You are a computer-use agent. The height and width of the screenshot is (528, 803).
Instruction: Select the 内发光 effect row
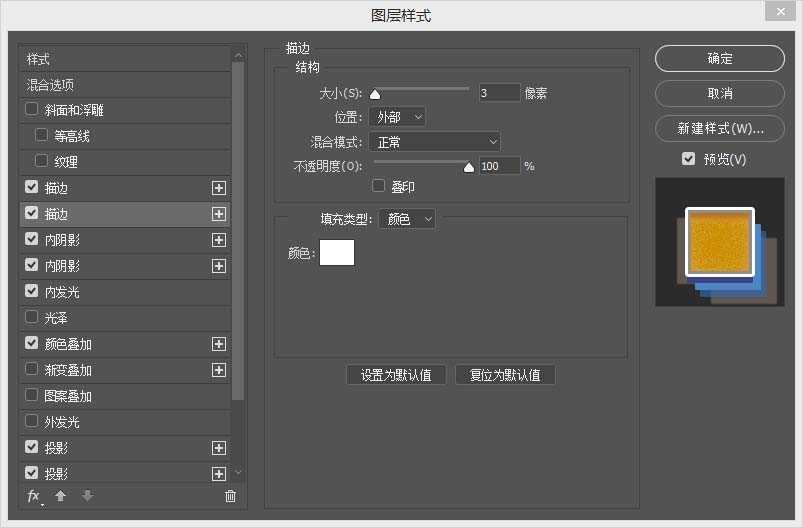pyautogui.click(x=62, y=292)
